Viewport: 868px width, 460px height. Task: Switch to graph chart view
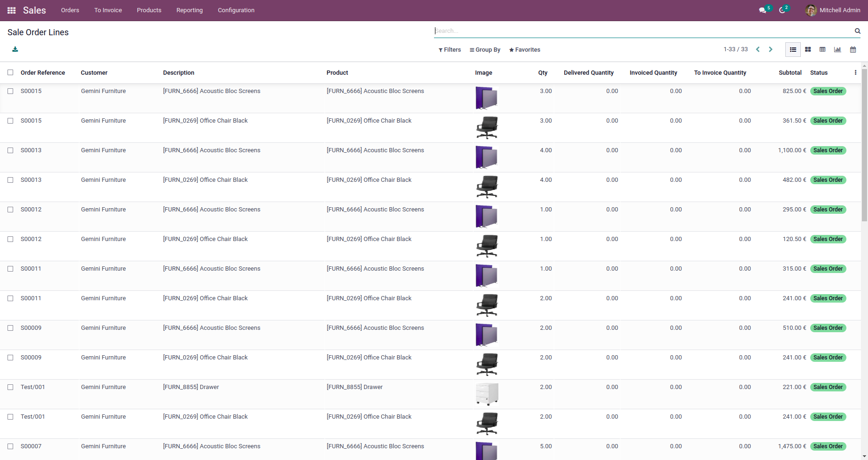pyautogui.click(x=837, y=49)
